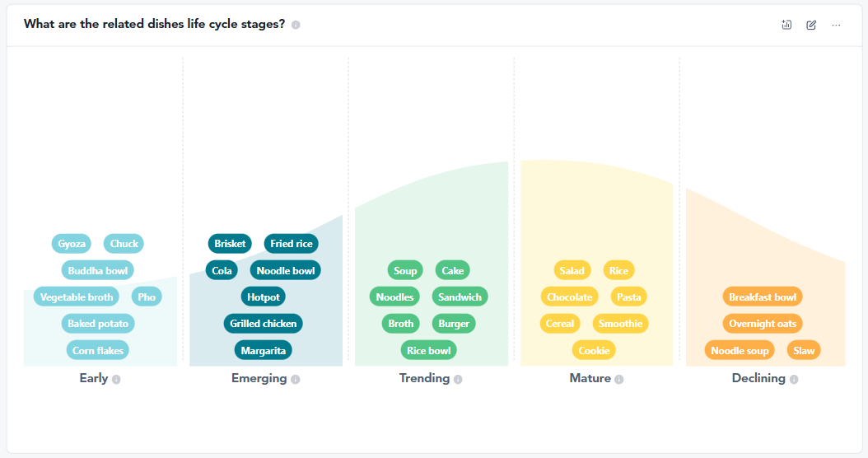Click the info icon next to Early

tap(116, 380)
